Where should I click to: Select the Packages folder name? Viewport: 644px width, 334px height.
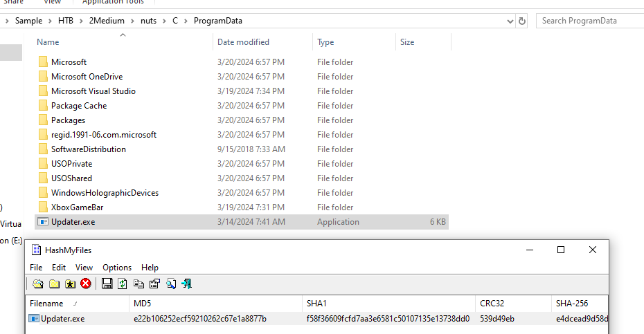tap(68, 120)
